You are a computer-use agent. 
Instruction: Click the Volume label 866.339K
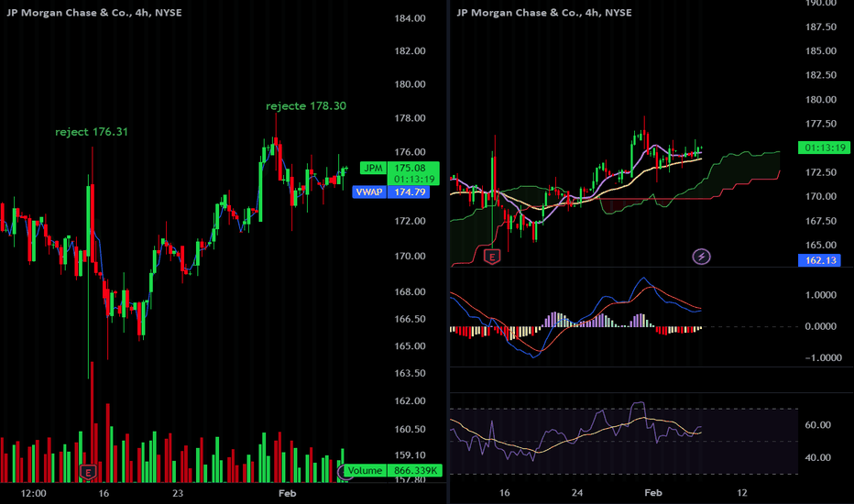393,470
